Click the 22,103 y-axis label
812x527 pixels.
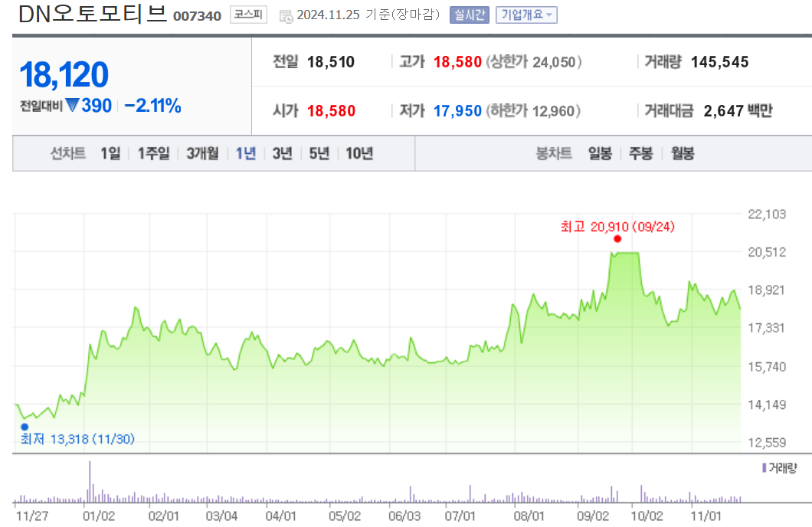pos(767,214)
